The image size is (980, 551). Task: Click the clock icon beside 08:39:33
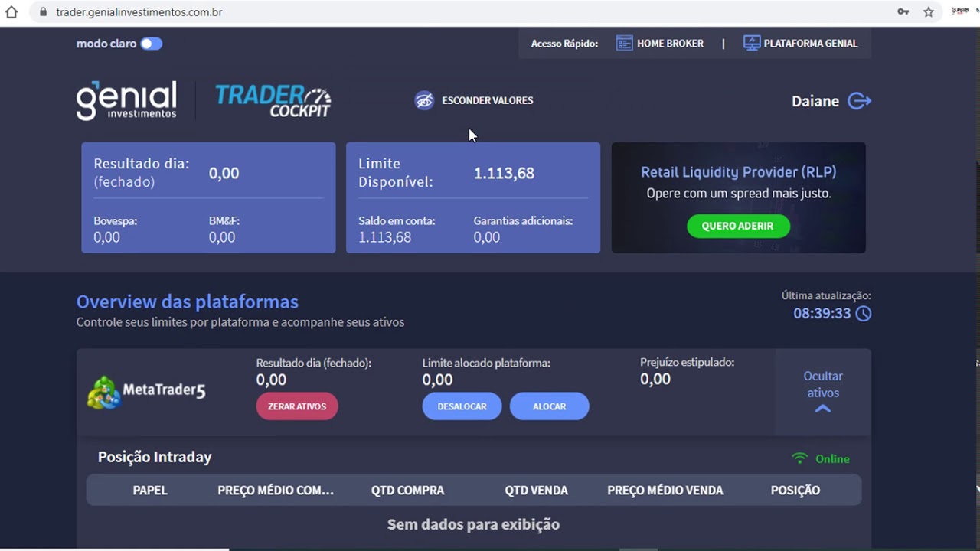point(863,314)
